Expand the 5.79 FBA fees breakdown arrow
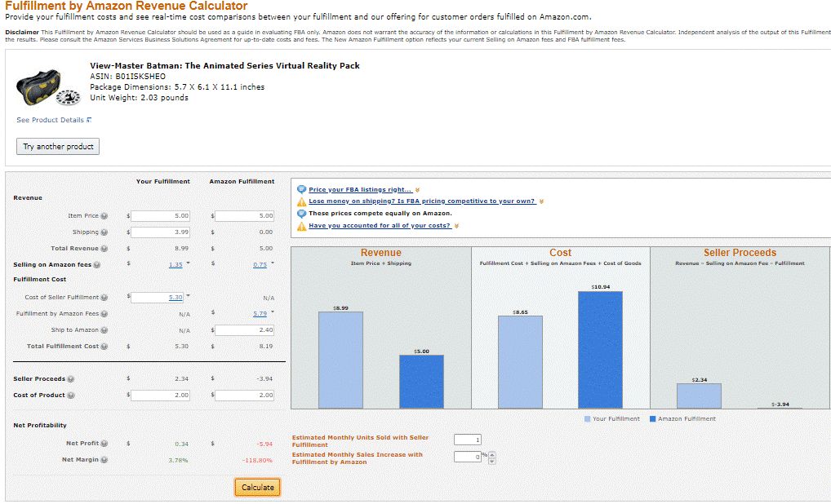Viewport: 831px width, 504px height. pyautogui.click(x=273, y=312)
